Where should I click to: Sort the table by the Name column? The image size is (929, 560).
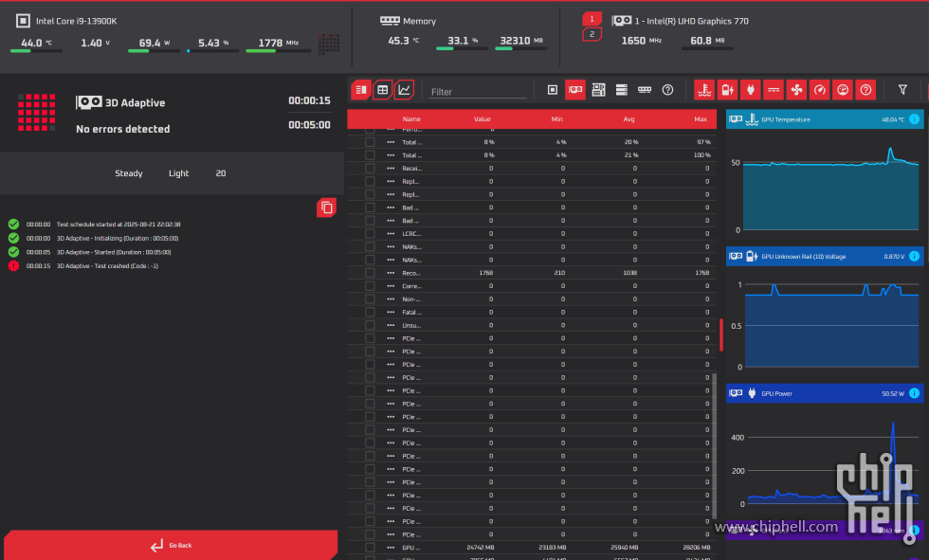coord(411,119)
